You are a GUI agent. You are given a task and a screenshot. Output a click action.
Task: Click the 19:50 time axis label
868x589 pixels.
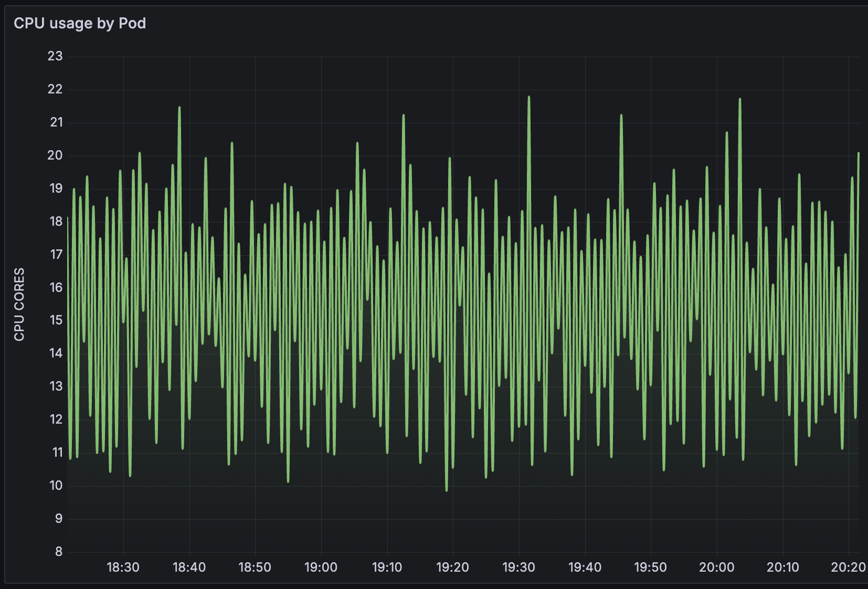click(651, 567)
